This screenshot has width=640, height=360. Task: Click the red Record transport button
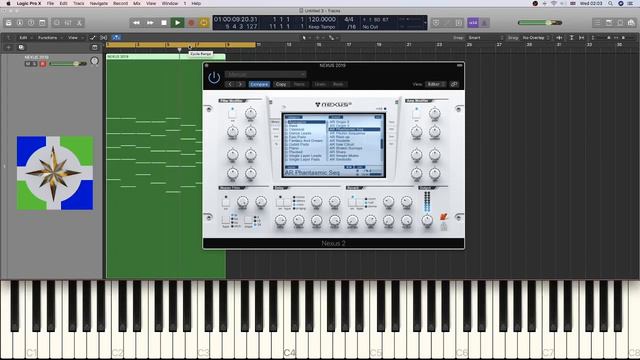(x=191, y=23)
